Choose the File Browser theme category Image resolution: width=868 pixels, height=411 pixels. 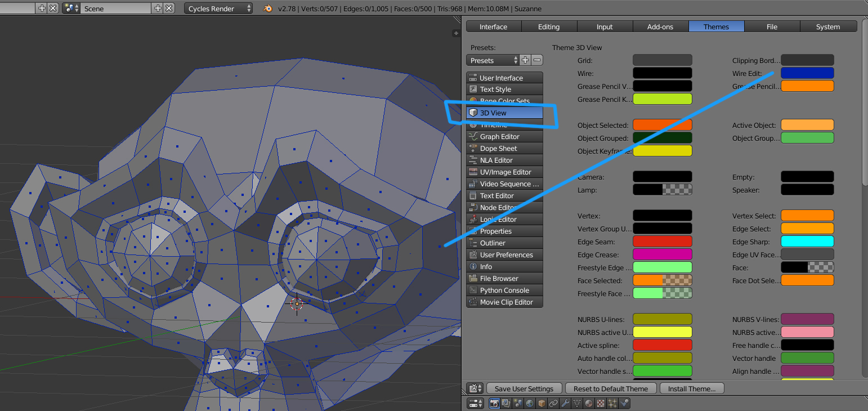point(504,279)
